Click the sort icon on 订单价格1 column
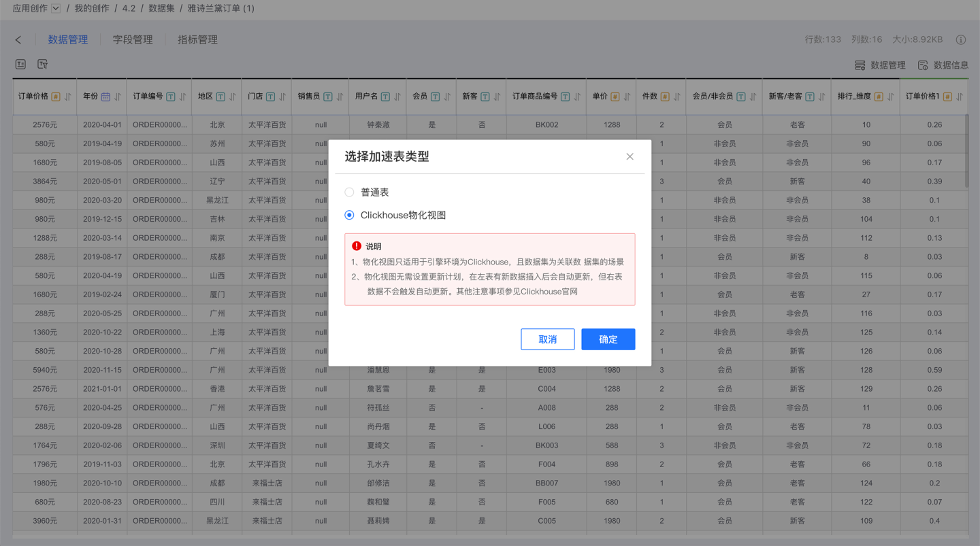Screen dimensions: 980x546 [x=960, y=97]
